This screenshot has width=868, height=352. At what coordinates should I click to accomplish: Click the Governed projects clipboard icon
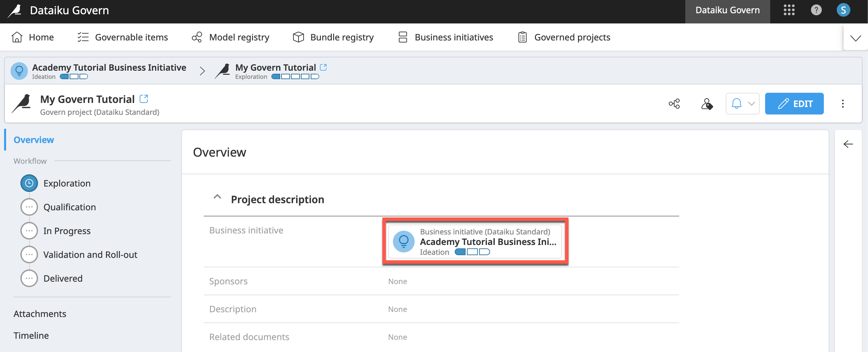pos(522,37)
